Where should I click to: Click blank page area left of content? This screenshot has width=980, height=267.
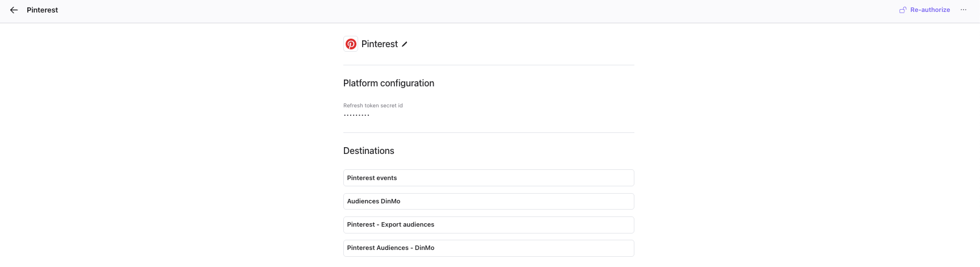(x=171, y=142)
